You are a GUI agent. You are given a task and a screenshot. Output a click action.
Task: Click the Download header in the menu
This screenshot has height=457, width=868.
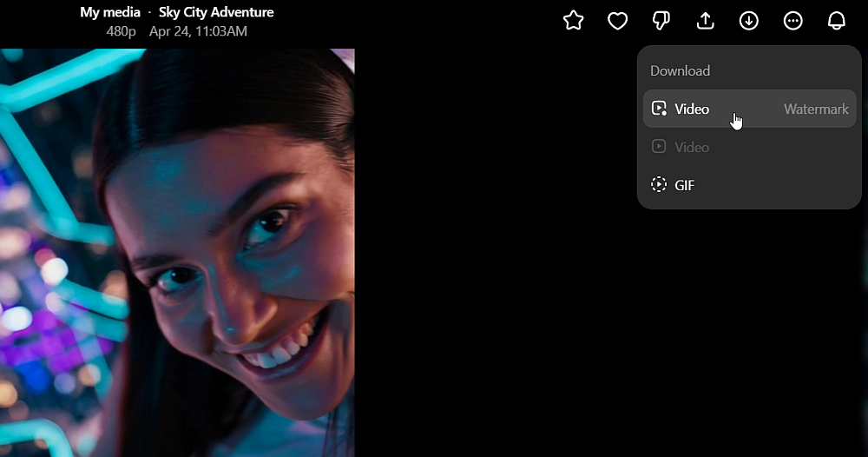click(x=680, y=71)
